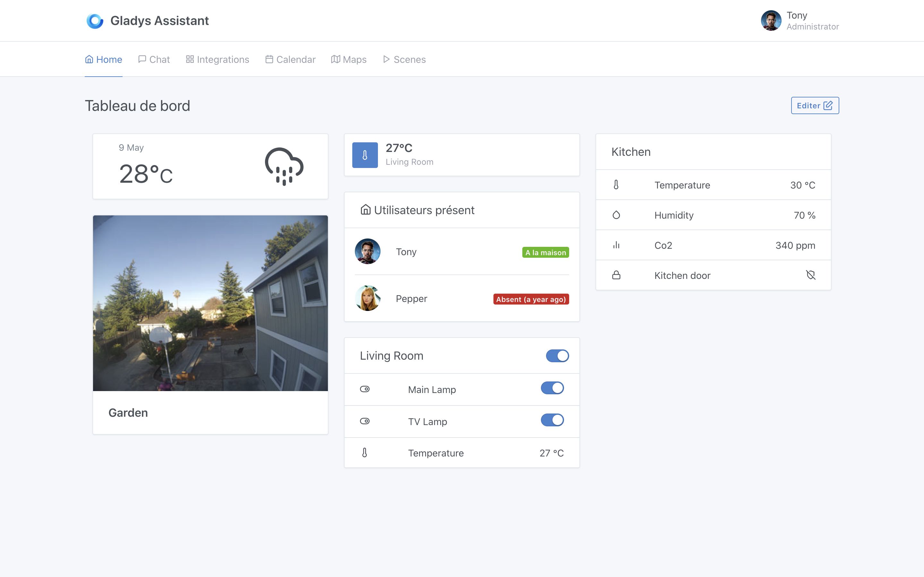The image size is (924, 577).
Task: Click the eye icon next to TV Lamp
Action: click(364, 421)
